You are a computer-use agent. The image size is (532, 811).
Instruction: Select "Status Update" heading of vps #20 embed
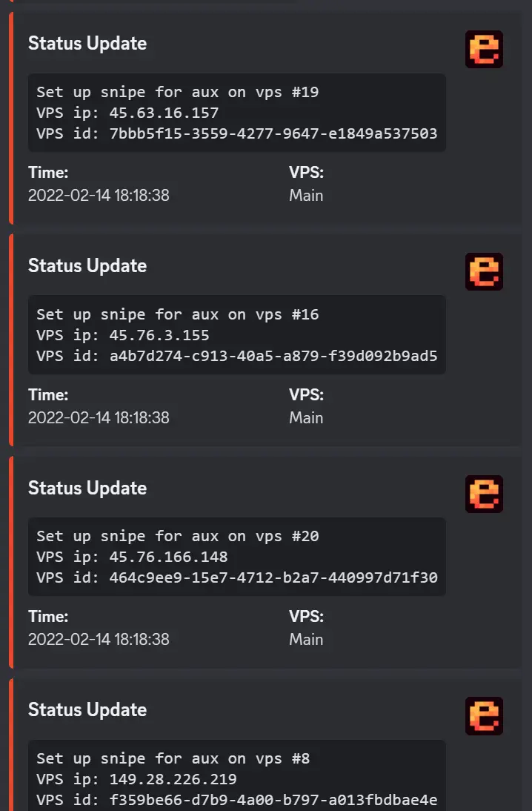click(x=87, y=488)
